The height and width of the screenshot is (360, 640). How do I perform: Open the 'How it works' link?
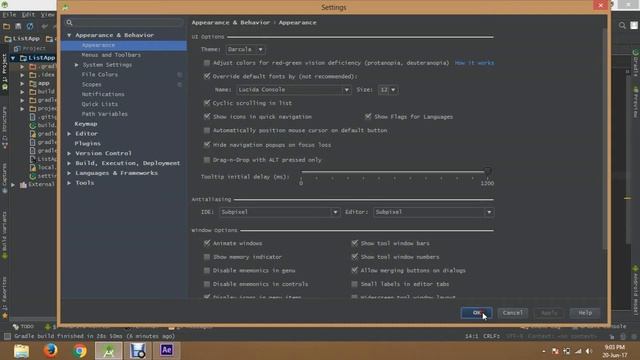coord(474,63)
